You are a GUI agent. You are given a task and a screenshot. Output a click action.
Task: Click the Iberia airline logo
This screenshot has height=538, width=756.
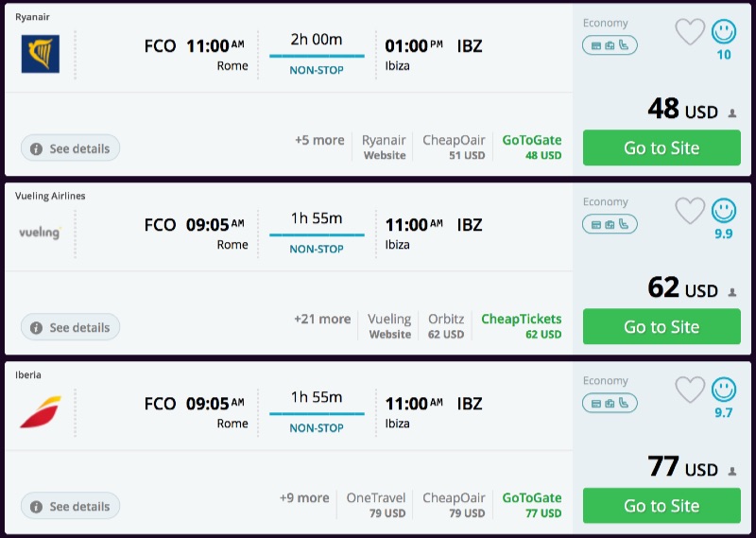(x=40, y=411)
